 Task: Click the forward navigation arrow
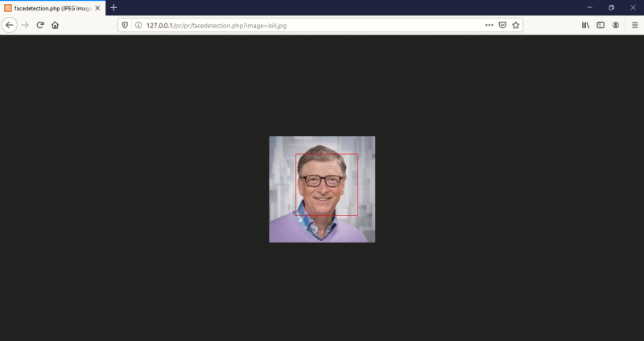[25, 25]
